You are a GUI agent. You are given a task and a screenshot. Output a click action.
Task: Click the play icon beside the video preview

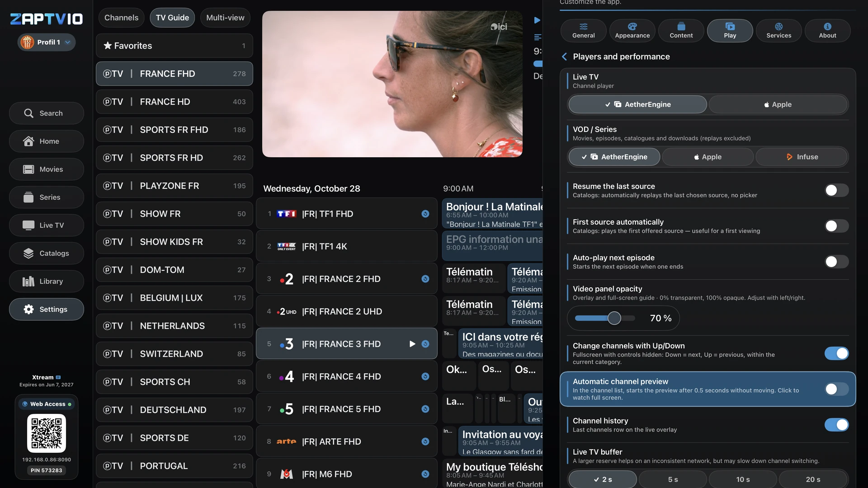pyautogui.click(x=537, y=20)
